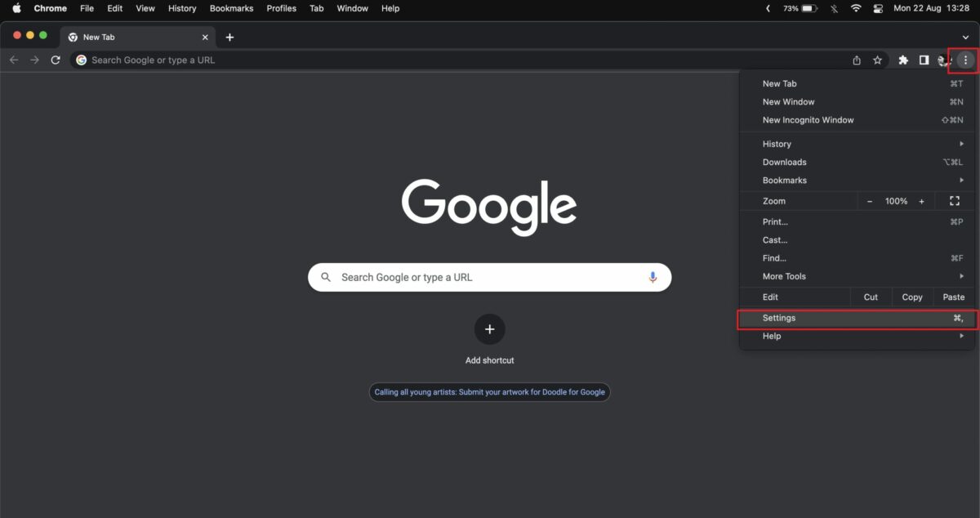Click the tab search chevron in tab strip
The width and height of the screenshot is (980, 518).
[x=964, y=37]
